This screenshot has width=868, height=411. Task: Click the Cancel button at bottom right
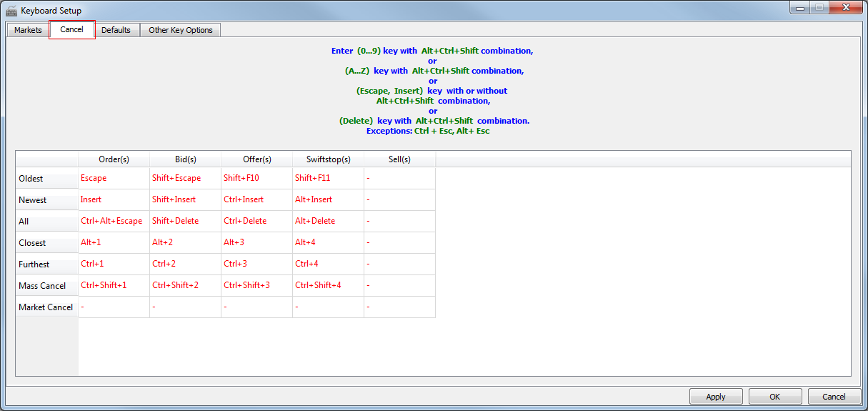pos(834,397)
